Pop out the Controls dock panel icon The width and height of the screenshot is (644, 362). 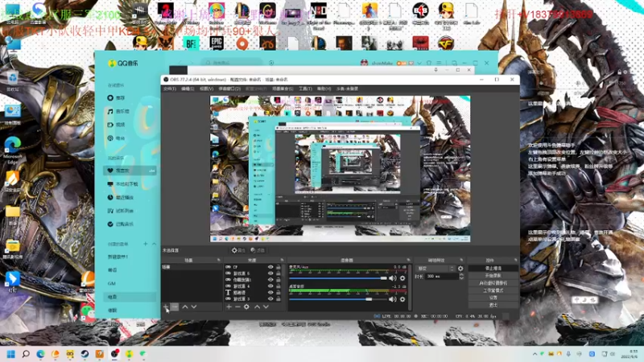515,260
